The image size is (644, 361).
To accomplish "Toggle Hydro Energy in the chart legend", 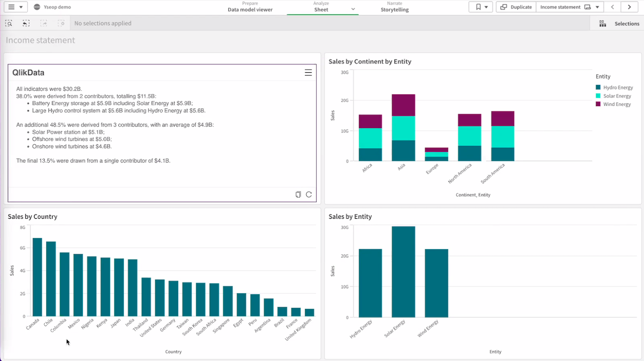I will click(615, 87).
